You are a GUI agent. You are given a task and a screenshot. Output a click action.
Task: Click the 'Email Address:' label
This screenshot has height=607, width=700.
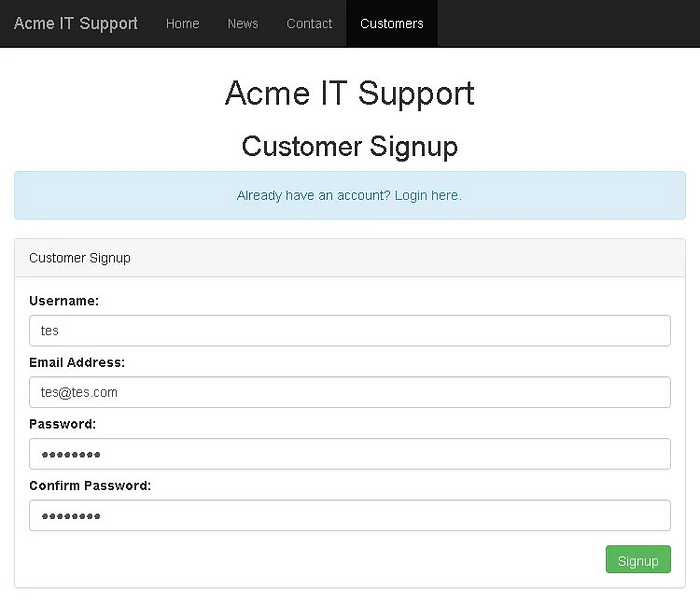77,362
